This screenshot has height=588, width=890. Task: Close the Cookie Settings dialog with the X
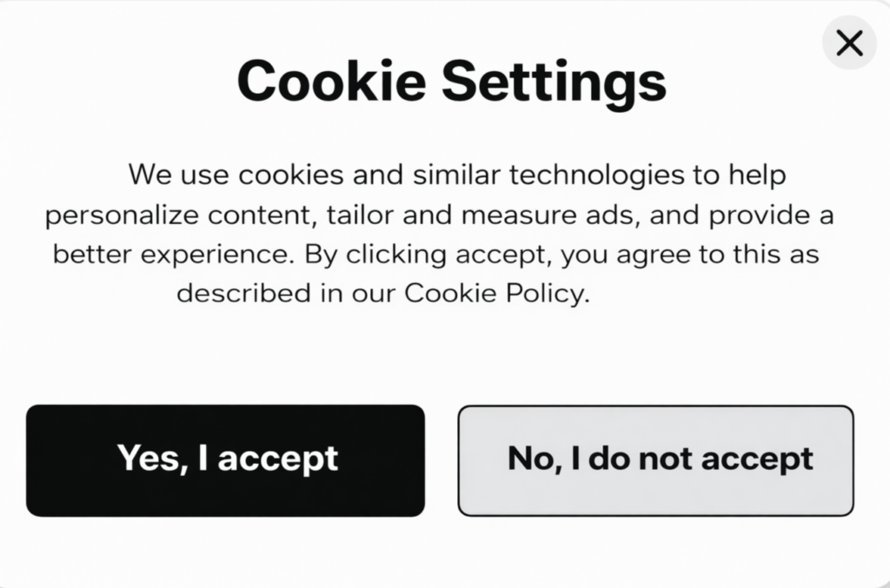tap(849, 43)
